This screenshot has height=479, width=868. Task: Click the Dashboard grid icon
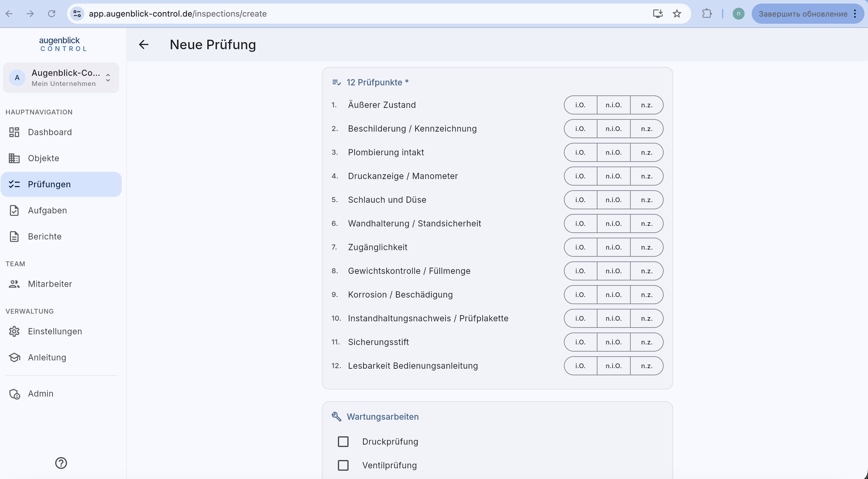point(14,132)
